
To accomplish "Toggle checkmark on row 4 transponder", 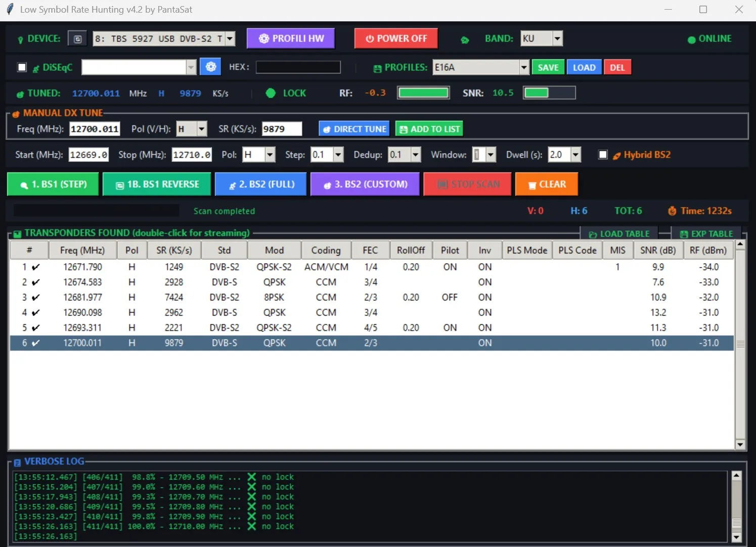I will 35,313.
